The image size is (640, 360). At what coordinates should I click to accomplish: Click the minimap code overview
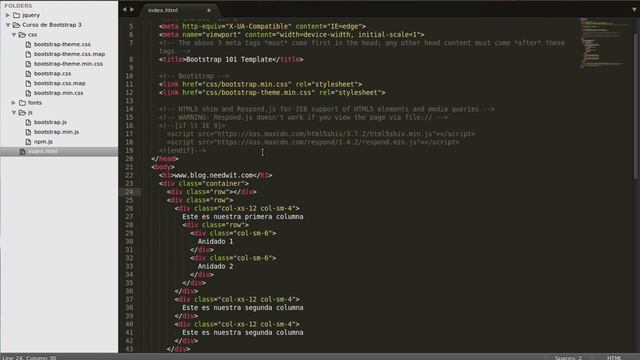[605, 43]
